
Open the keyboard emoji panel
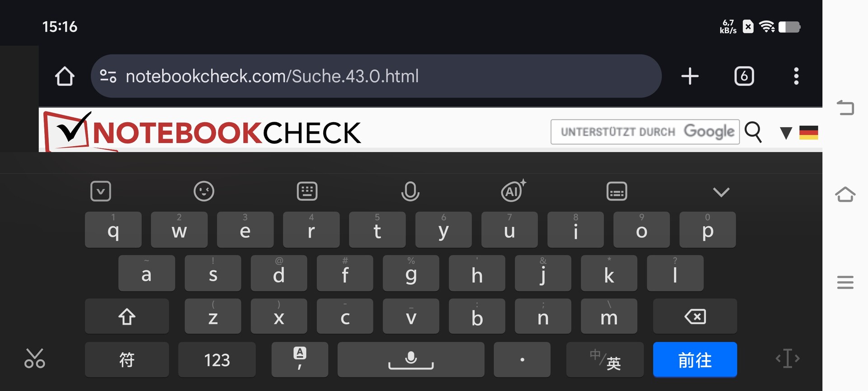tap(204, 191)
